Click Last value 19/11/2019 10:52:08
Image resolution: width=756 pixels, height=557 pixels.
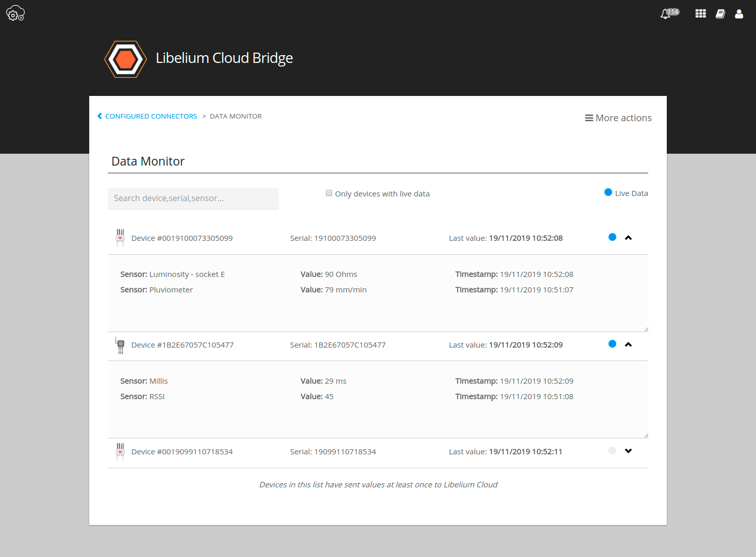[506, 238]
